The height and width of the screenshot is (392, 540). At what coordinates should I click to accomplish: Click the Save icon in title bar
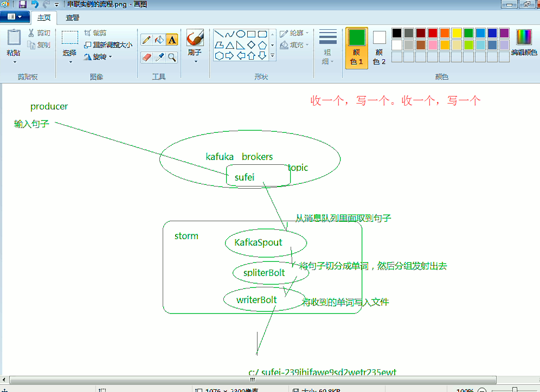click(22, 4)
